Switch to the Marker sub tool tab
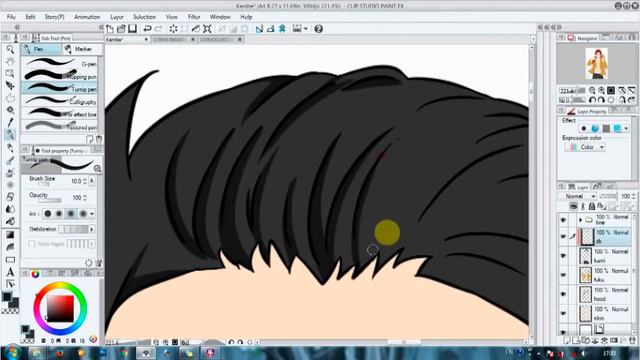 83,49
